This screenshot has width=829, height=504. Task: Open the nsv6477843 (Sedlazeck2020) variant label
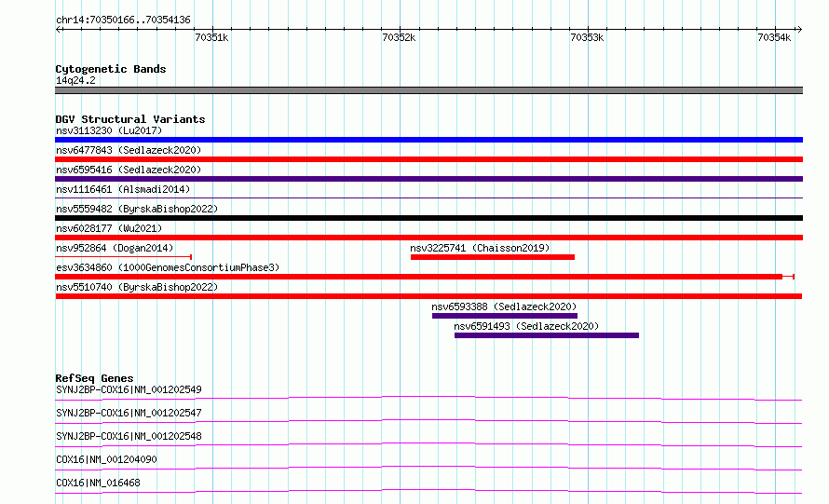point(129,150)
